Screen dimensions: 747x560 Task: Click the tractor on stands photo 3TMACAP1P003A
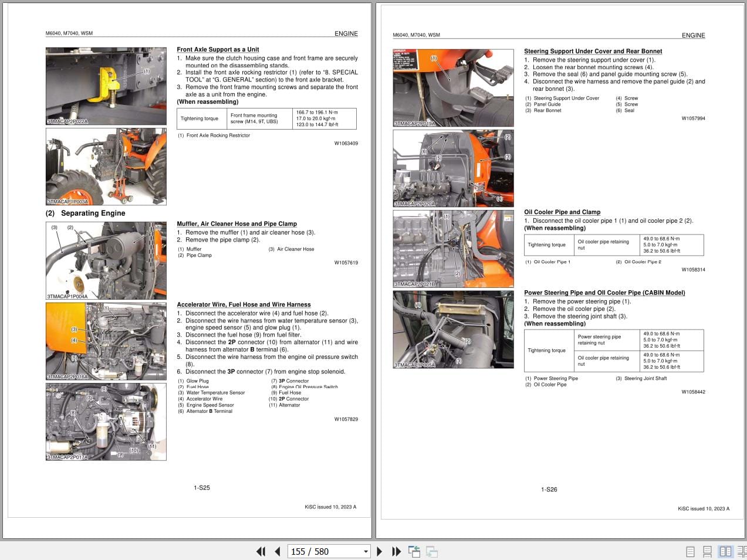pyautogui.click(x=106, y=167)
